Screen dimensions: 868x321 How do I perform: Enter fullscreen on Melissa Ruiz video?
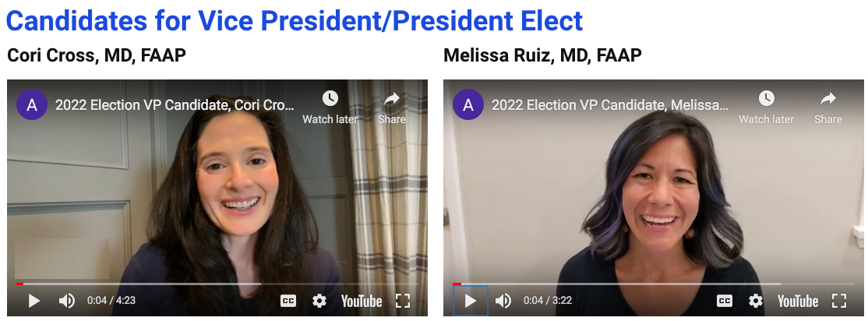click(839, 301)
